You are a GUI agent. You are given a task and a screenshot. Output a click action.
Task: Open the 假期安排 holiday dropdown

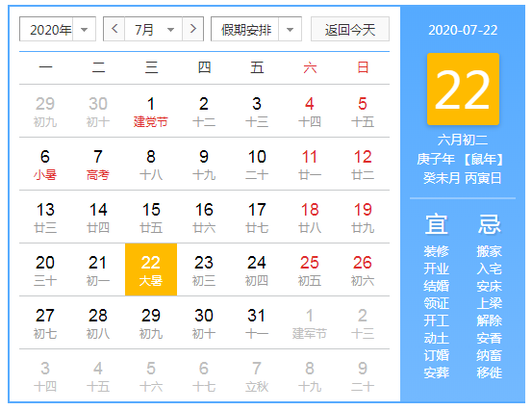(x=256, y=29)
